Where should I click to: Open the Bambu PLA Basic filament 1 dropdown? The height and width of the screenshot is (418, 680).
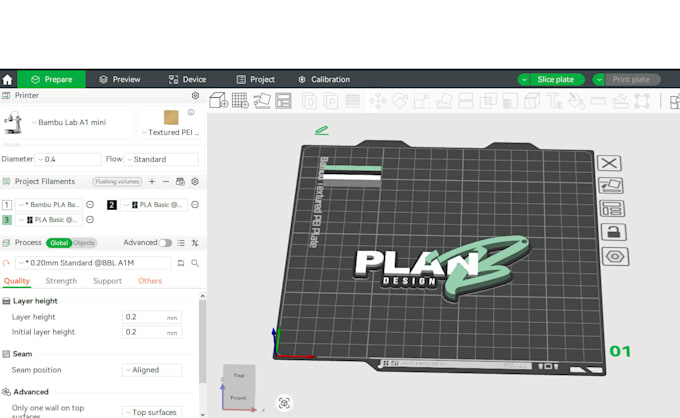click(49, 205)
